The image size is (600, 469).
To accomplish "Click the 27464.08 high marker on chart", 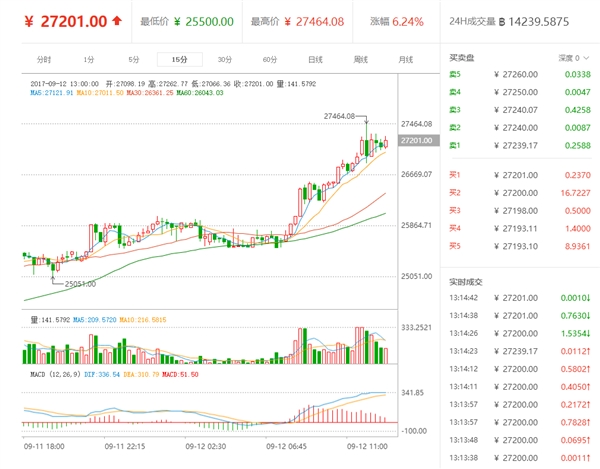I will coord(341,116).
